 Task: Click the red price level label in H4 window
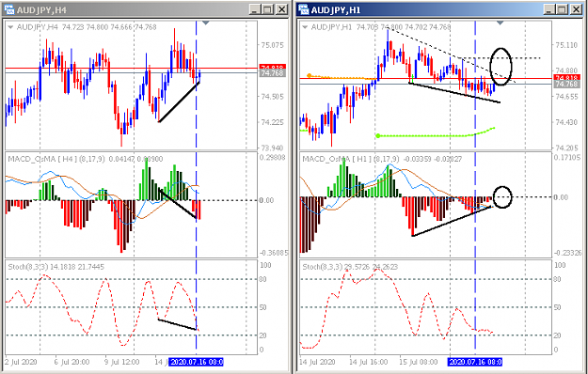272,67
